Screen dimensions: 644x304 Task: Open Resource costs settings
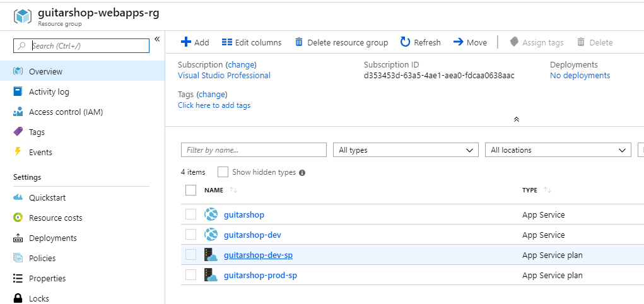point(82,218)
